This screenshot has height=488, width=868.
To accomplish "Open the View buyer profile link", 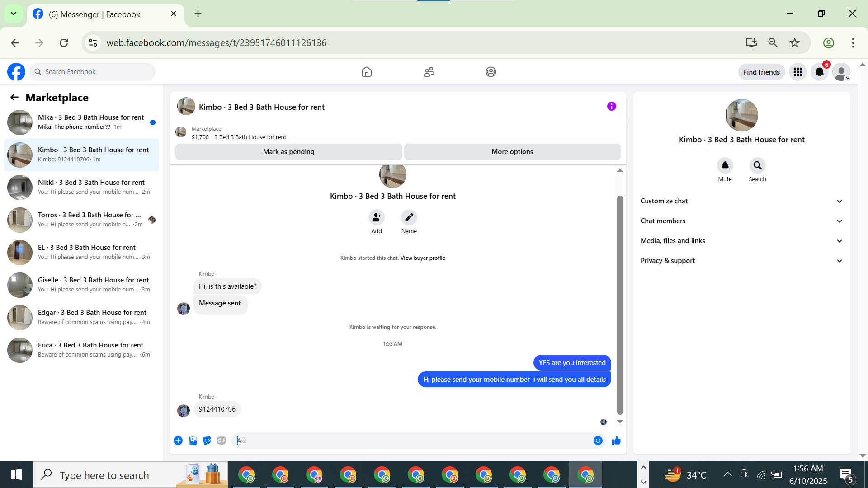I will (x=422, y=258).
